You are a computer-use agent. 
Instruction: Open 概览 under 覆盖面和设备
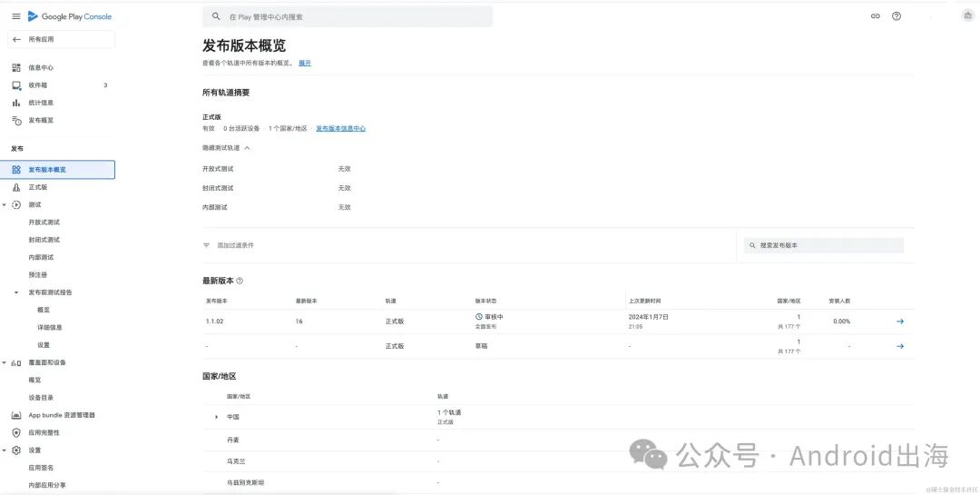coord(35,380)
